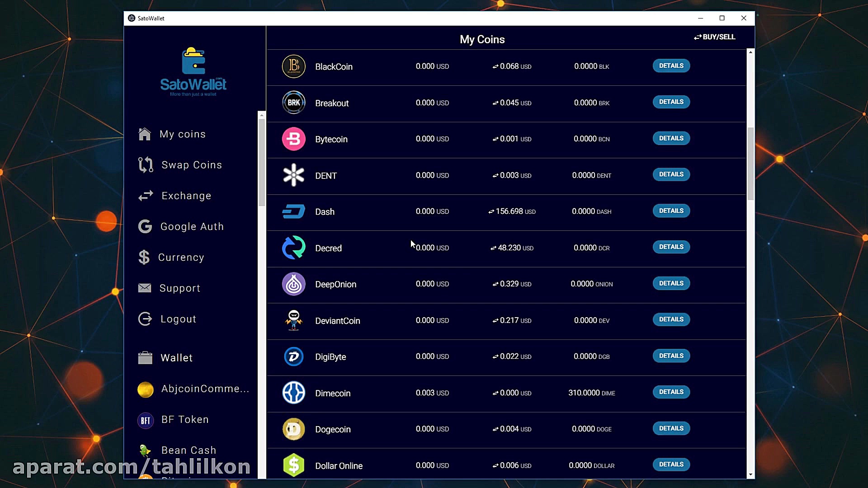This screenshot has height=488, width=868.
Task: Click the Swap Coins arrows icon
Action: 146,165
